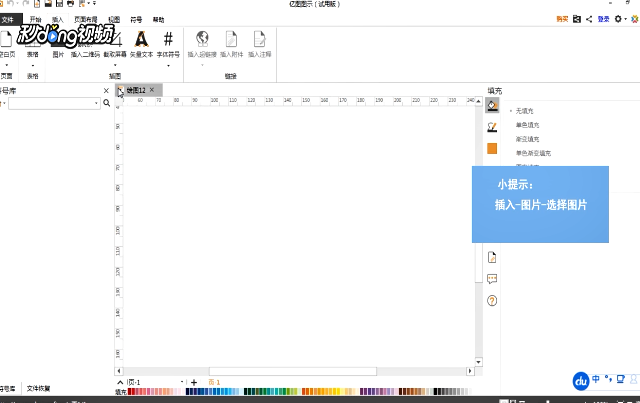Click the open folder icon in quick access toolbar
Viewport: 640px width, 403px height.
[48, 3]
